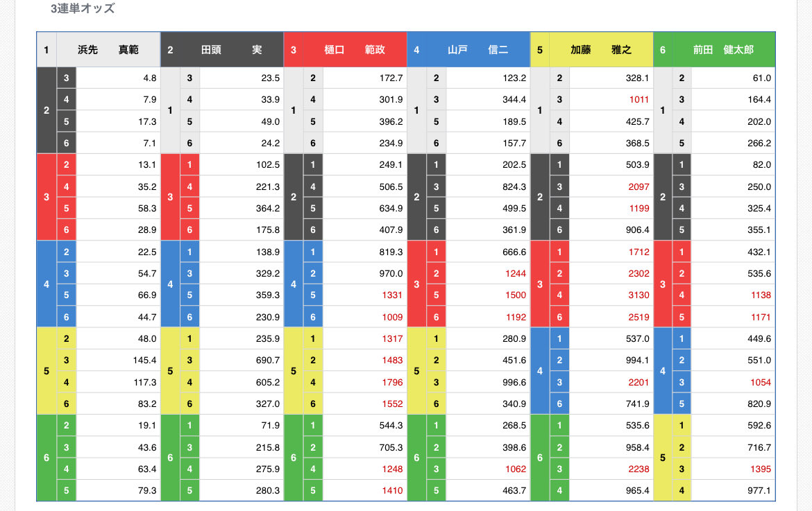Select racer header 浜先 真範
812x511 pixels.
pos(108,50)
